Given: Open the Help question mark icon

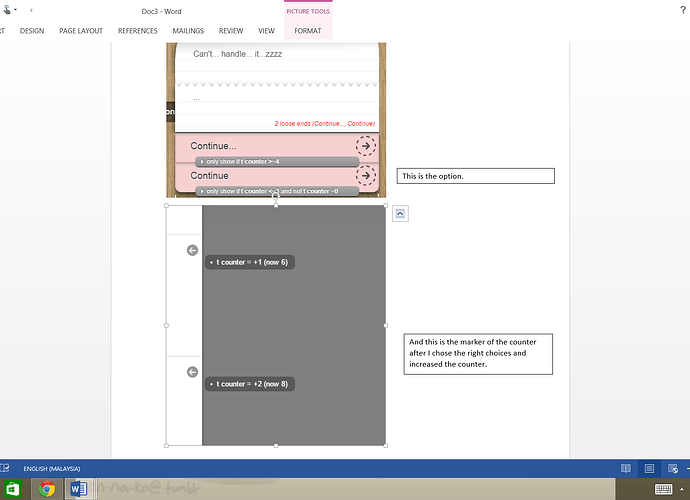Looking at the screenshot, I should [x=683, y=10].
